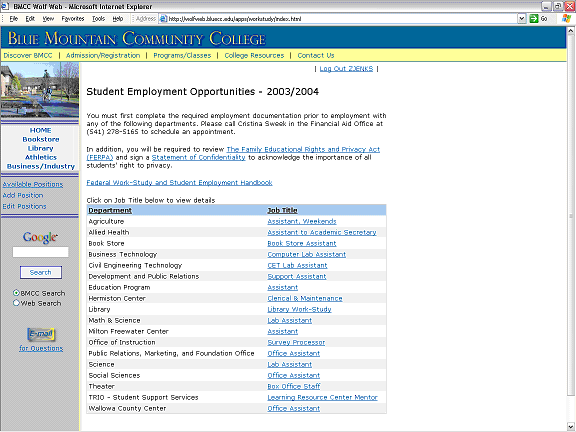The height and width of the screenshot is (432, 576).
Task: Open Computer Lab Assistant job
Action: (x=306, y=255)
